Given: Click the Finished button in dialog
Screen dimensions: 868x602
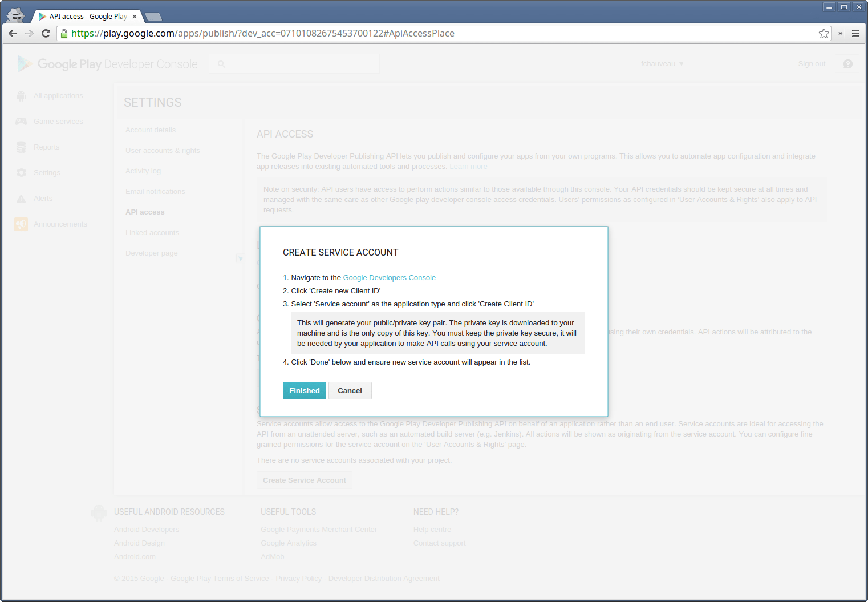Looking at the screenshot, I should (x=304, y=391).
